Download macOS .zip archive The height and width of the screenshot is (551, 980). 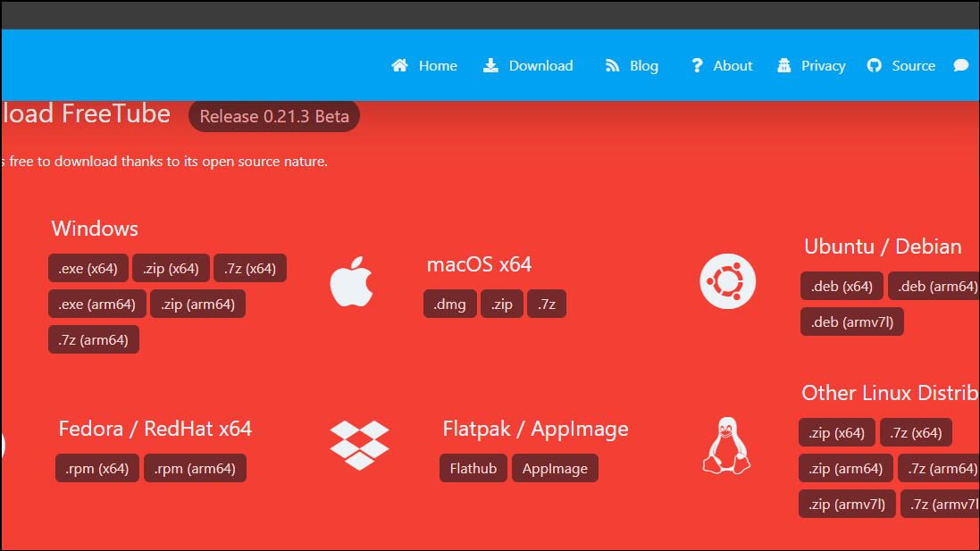[502, 304]
